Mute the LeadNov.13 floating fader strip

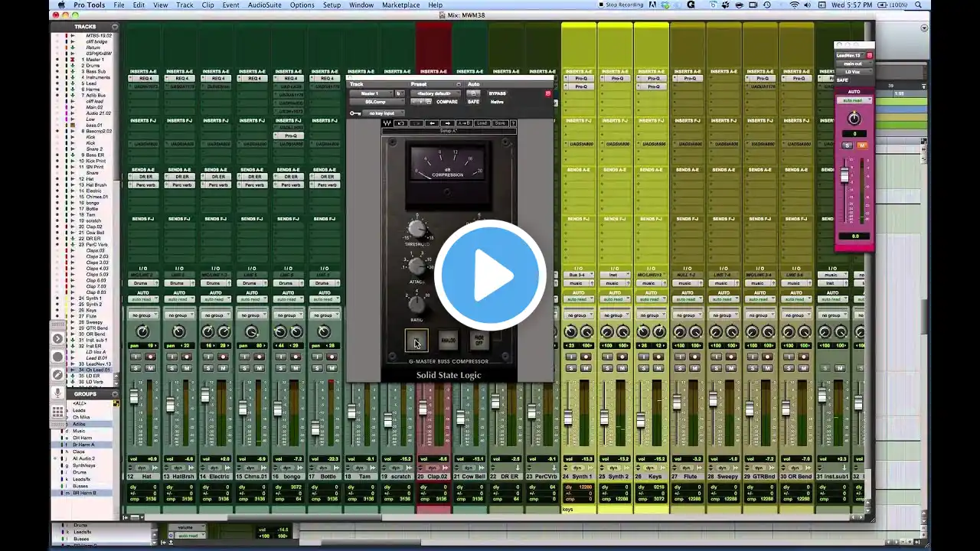point(861,145)
